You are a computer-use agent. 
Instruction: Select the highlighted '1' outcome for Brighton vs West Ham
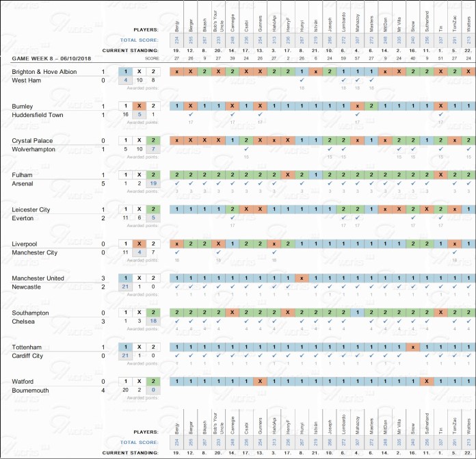click(124, 72)
